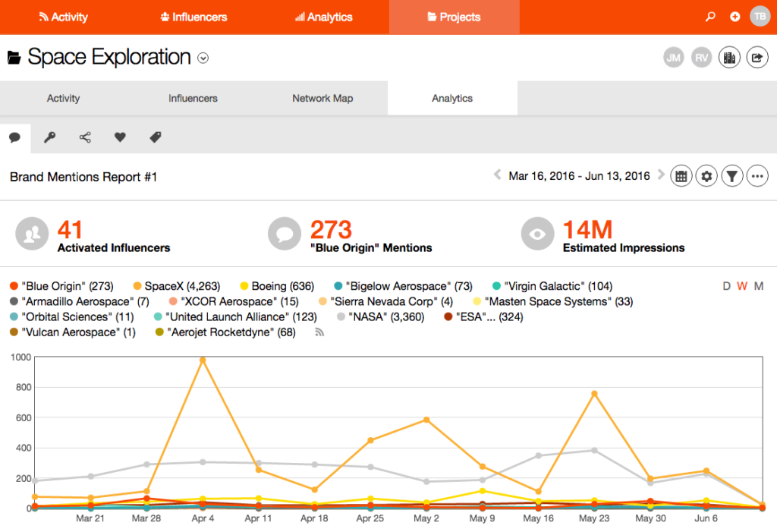Open the search magnifier in top bar
Image resolution: width=777 pixels, height=532 pixels.
[x=710, y=17]
